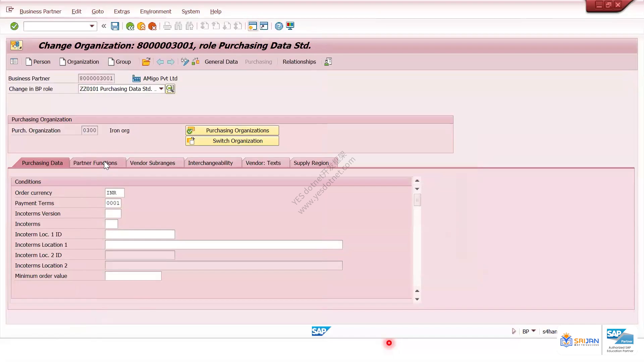Click the Conditions panel scrollbar handle
This screenshot has height=362, width=644.
pyautogui.click(x=417, y=200)
